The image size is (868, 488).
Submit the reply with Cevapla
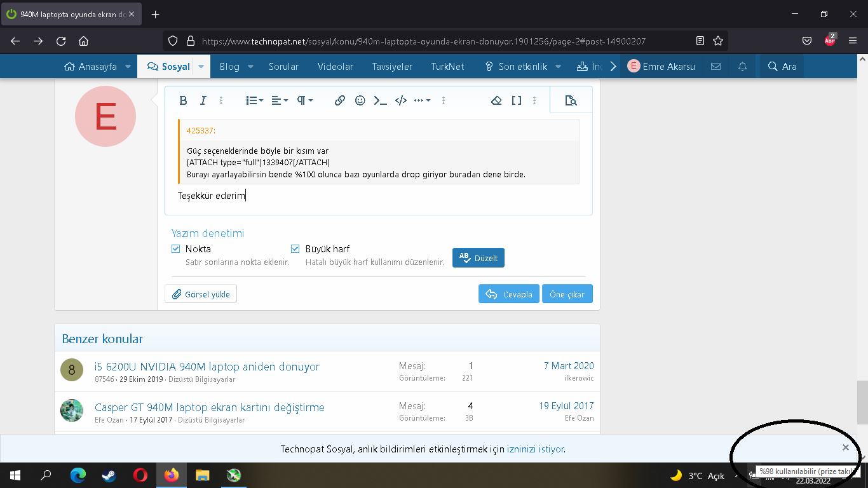pyautogui.click(x=509, y=294)
